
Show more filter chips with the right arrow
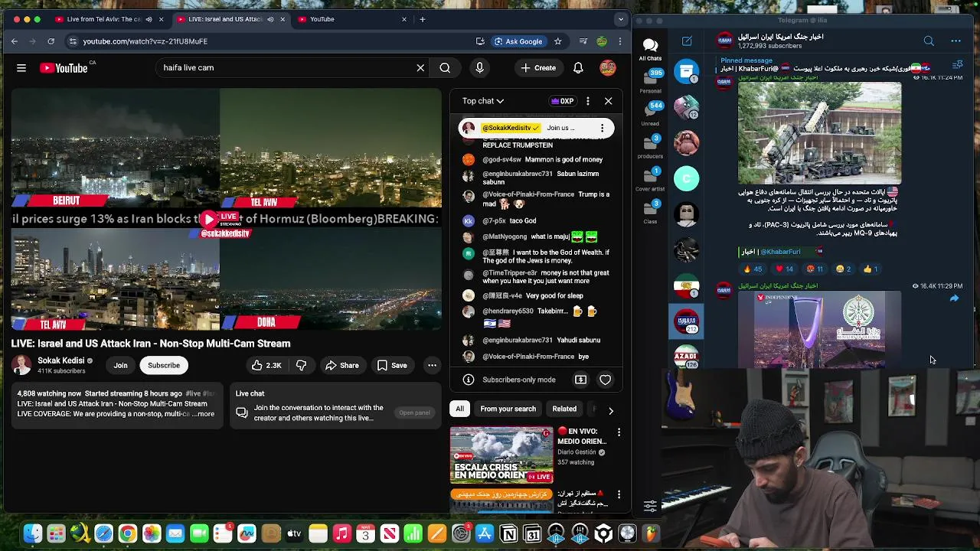[x=611, y=410]
